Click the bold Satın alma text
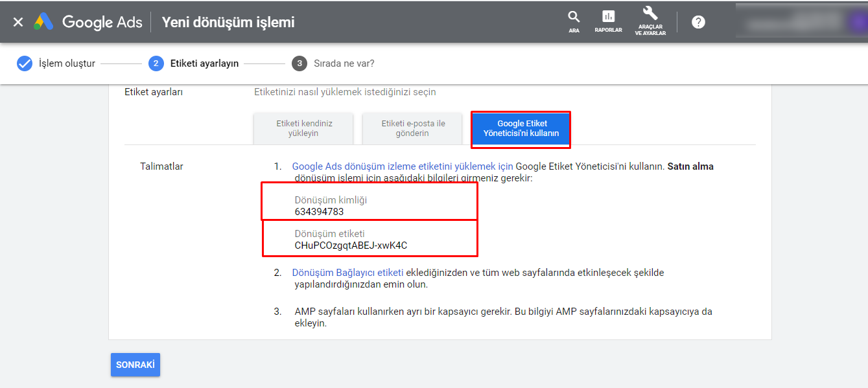This screenshot has height=388, width=868. point(690,166)
